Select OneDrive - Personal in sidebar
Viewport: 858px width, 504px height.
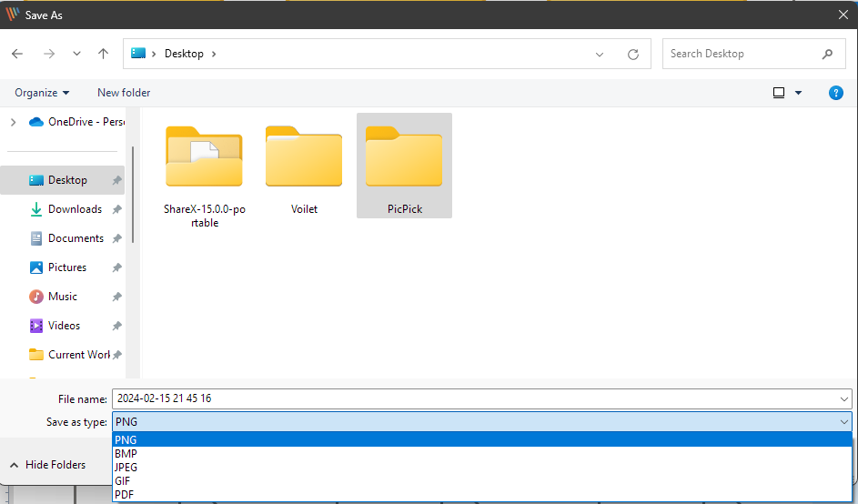76,122
